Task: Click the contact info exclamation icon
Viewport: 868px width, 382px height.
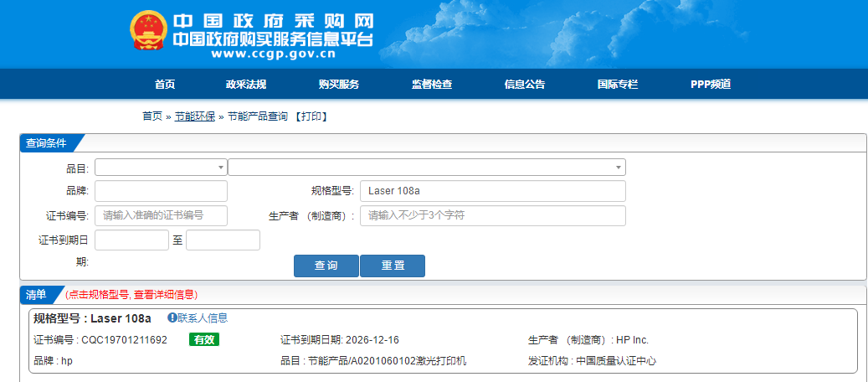Action: 172,318
